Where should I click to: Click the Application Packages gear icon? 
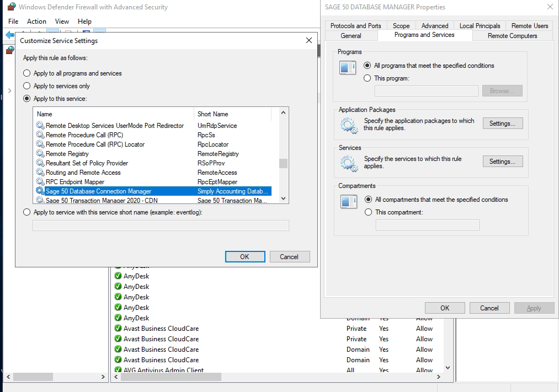coord(349,126)
